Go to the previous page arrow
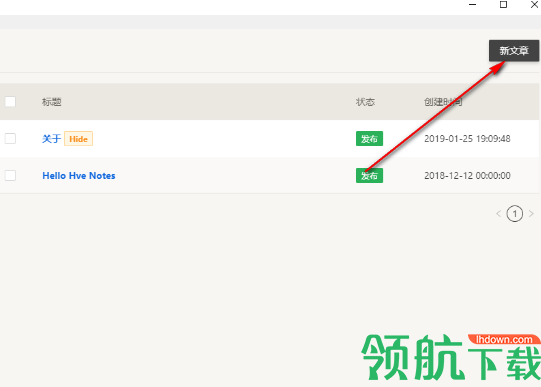This screenshot has width=541, height=387. tap(499, 214)
